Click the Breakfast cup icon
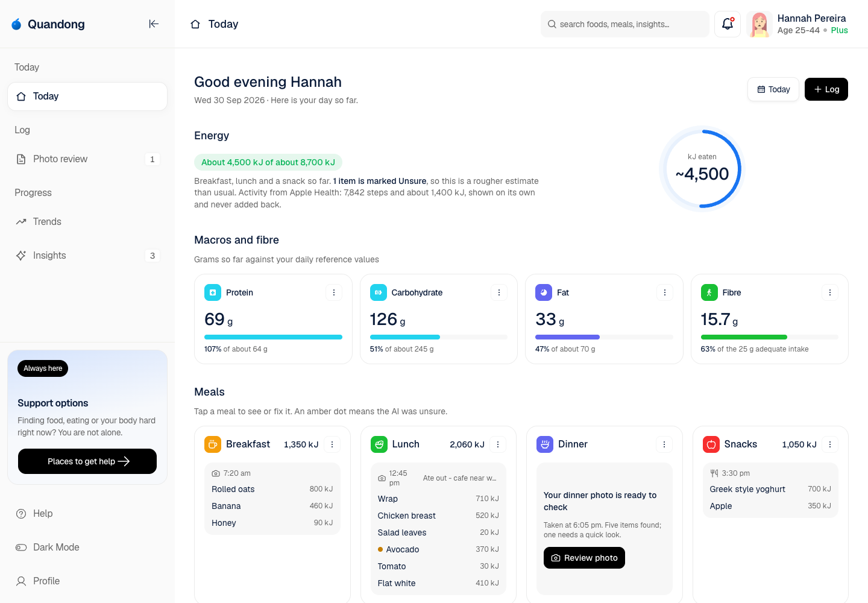 pyautogui.click(x=213, y=444)
